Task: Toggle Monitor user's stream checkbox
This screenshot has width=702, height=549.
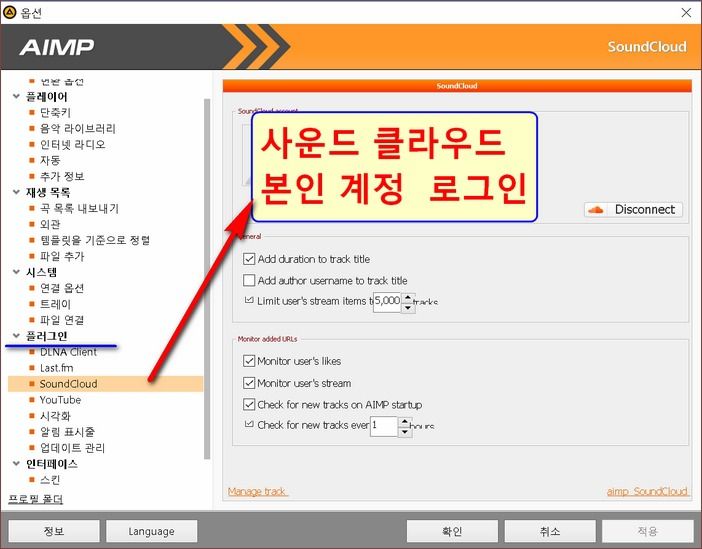Action: 249,383
